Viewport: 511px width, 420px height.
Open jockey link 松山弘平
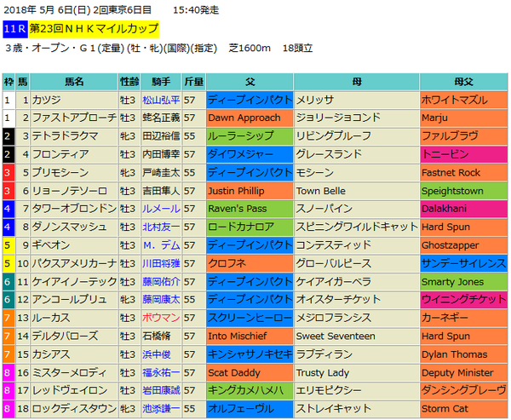point(161,101)
